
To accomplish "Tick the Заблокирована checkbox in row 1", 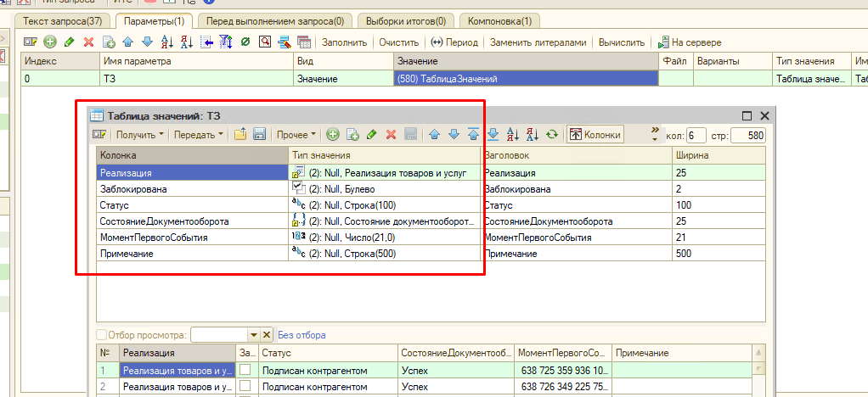I will click(x=245, y=370).
